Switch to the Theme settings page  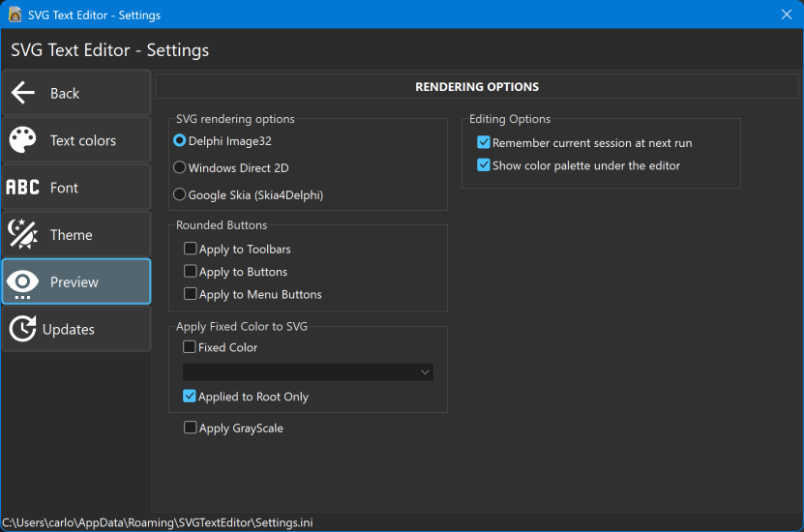click(x=76, y=234)
